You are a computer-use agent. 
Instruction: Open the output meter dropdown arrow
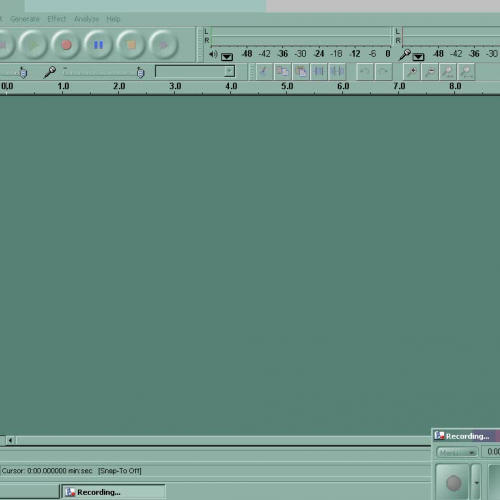[227, 57]
